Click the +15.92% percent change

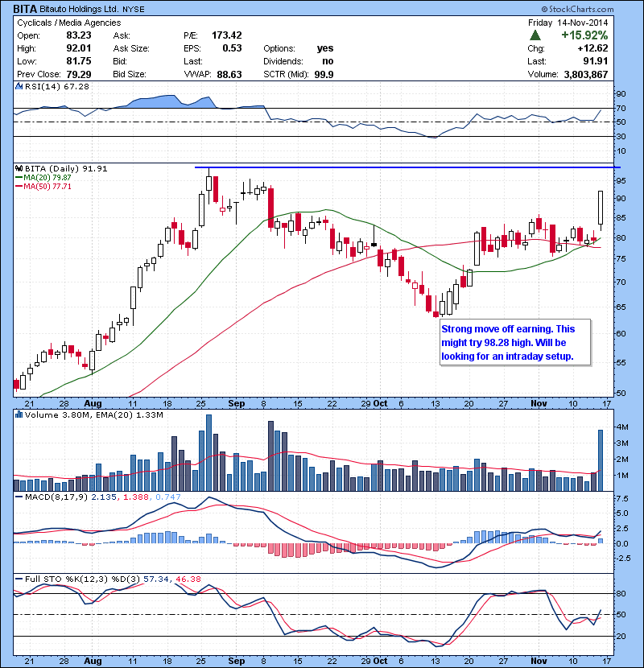(x=584, y=35)
